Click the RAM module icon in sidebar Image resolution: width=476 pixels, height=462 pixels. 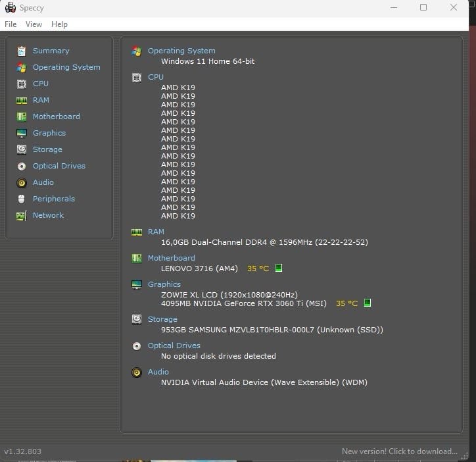pos(22,100)
